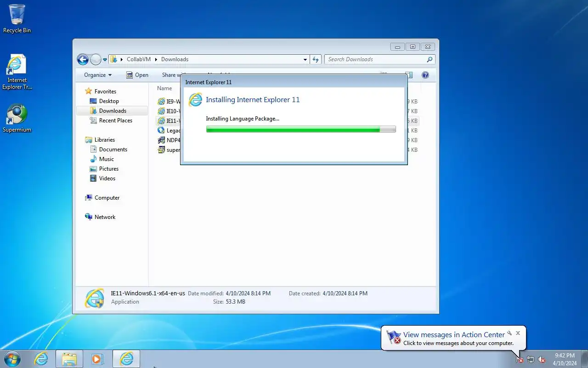Screen dimensions: 588x368
Task: Click the large IE11 icon in details pane
Action: (95, 298)
